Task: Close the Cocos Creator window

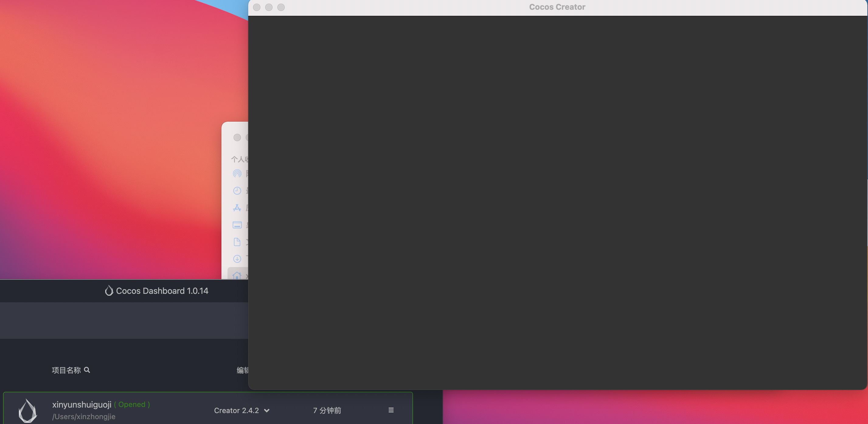Action: coord(257,7)
